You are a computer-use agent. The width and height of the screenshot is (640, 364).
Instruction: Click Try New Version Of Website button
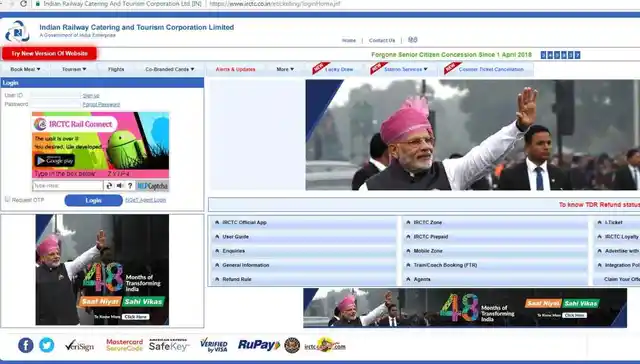pos(49,53)
